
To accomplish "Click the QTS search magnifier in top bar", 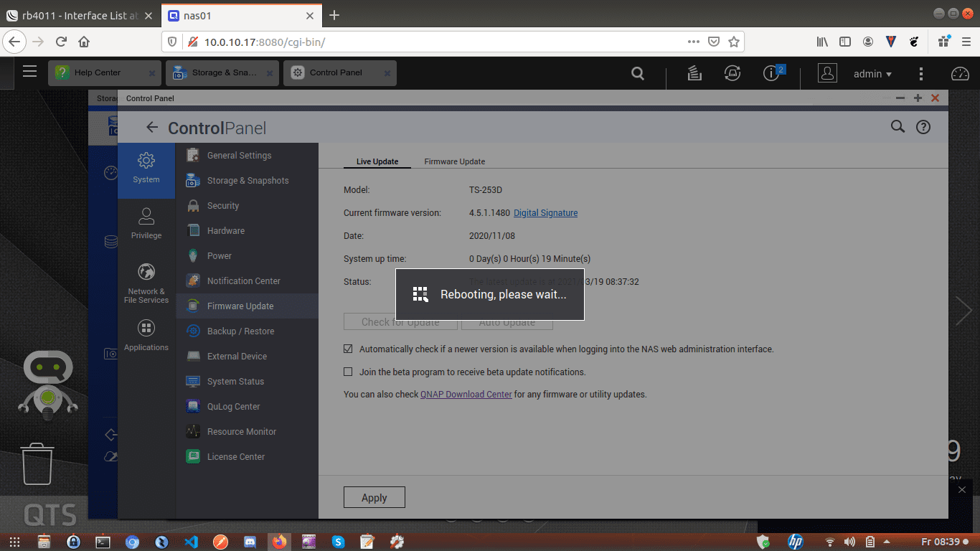I will coord(637,73).
